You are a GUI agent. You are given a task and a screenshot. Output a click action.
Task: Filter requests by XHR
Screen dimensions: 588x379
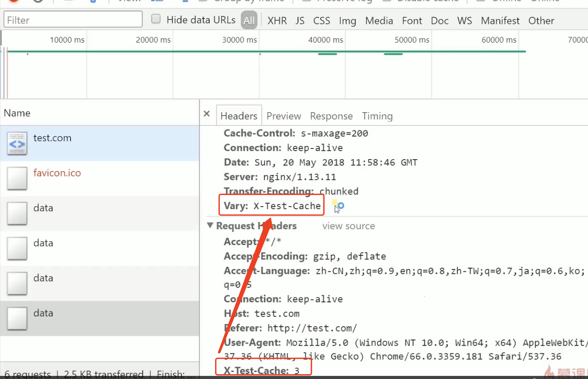pos(277,21)
